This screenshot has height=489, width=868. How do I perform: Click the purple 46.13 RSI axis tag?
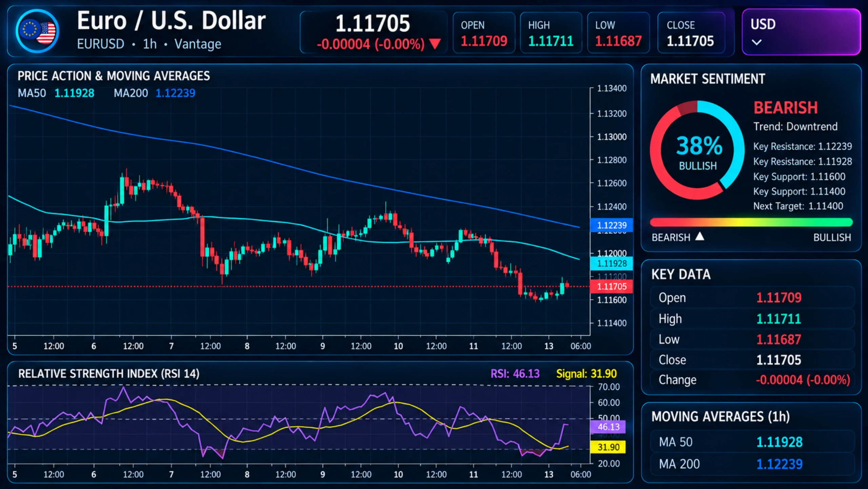coord(608,427)
